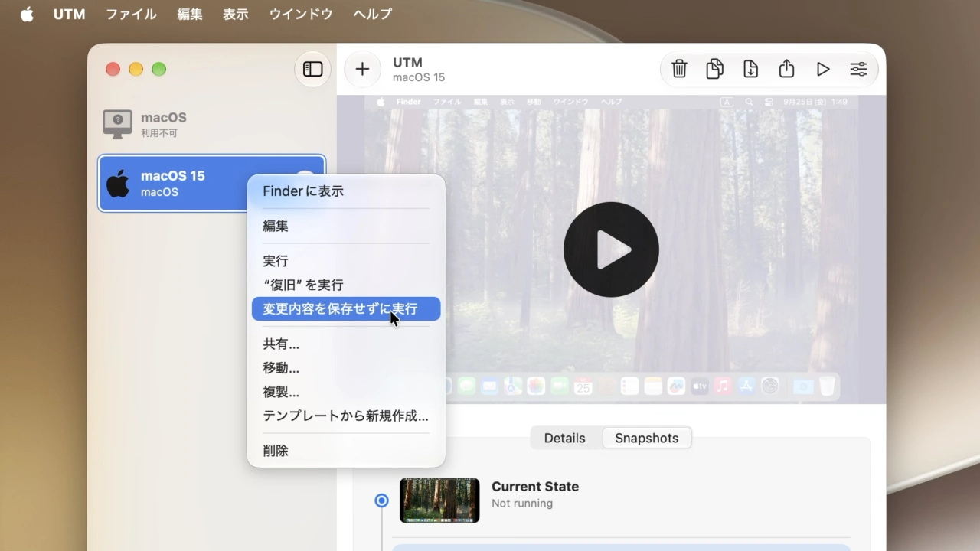Click the 'Current State' label
The width and height of the screenshot is (980, 551).
point(535,487)
